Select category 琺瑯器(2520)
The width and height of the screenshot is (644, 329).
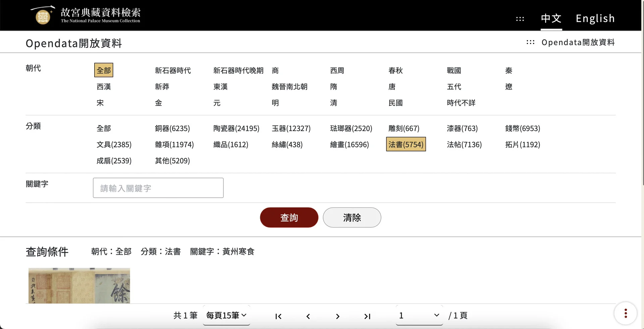click(x=351, y=128)
